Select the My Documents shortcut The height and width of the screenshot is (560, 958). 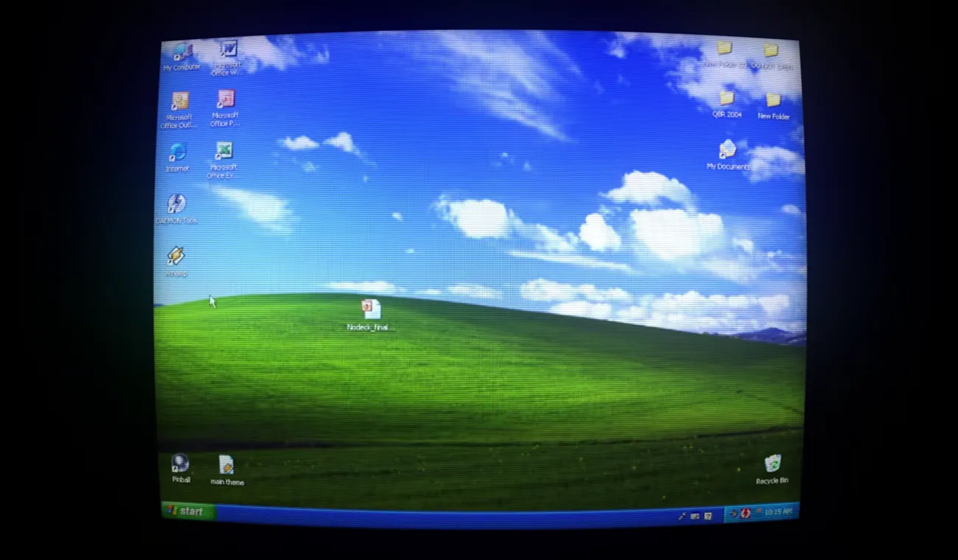coord(727,155)
